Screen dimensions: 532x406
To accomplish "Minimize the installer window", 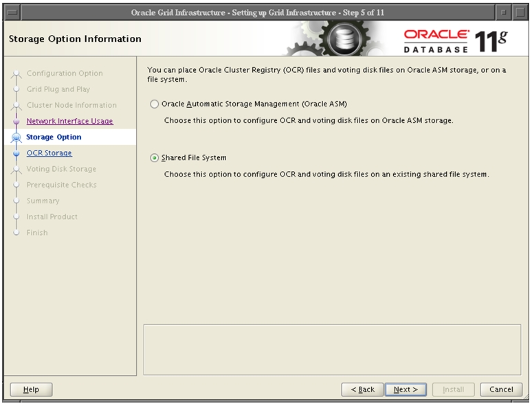I will [504, 12].
